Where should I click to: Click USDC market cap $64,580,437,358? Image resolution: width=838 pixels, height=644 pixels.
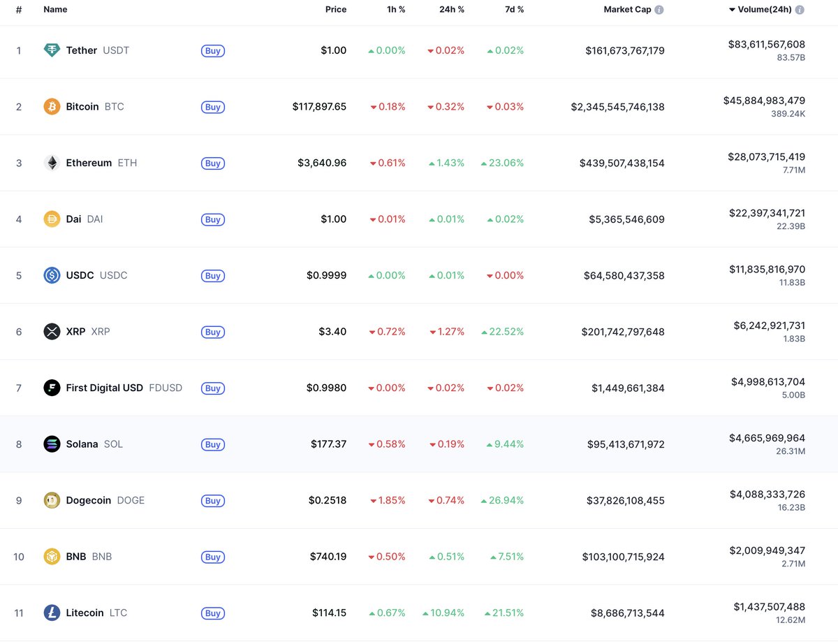624,275
